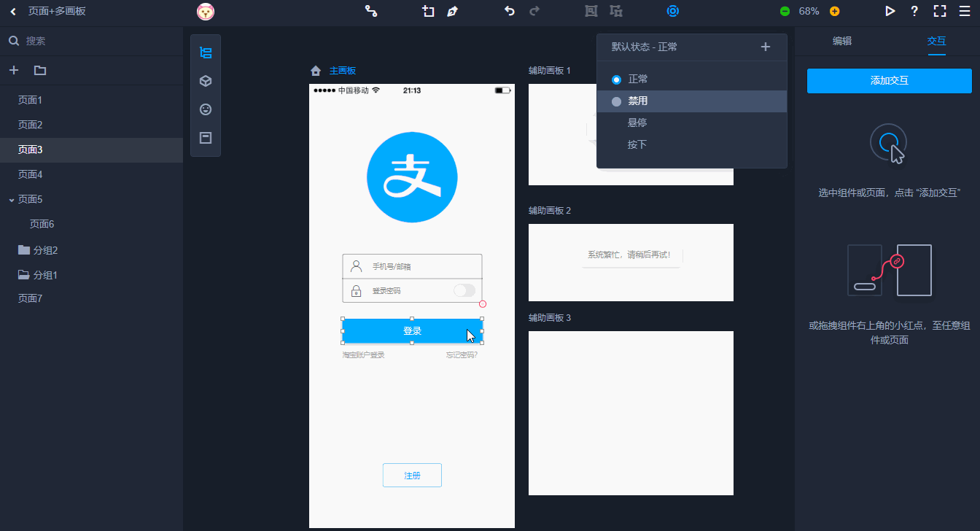Click the zoom out minus button
The width and height of the screenshot is (980, 531).
click(x=785, y=12)
